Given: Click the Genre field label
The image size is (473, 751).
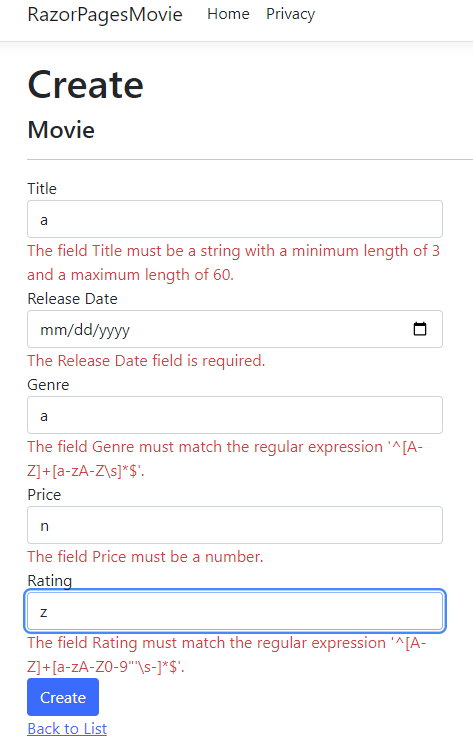Looking at the screenshot, I should click(48, 385).
